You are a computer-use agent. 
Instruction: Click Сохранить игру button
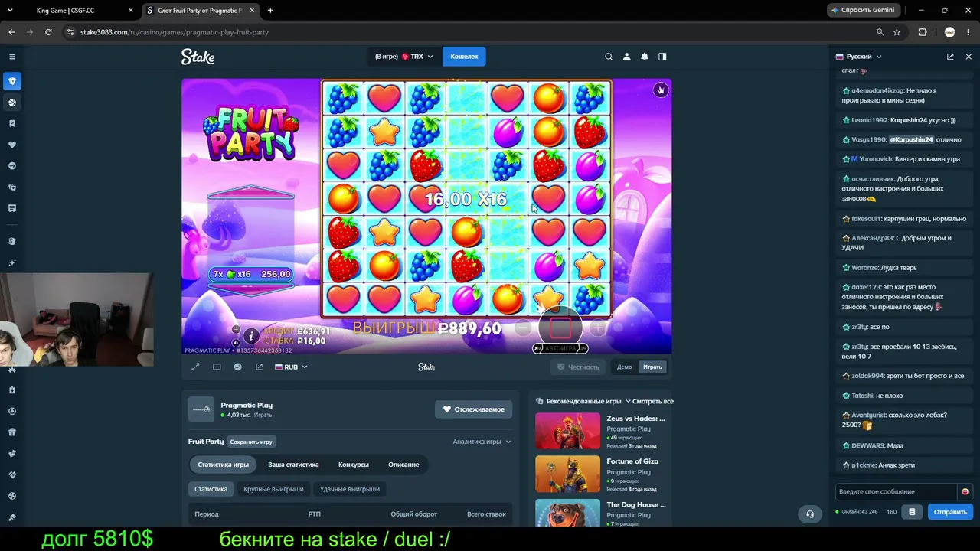coord(251,442)
